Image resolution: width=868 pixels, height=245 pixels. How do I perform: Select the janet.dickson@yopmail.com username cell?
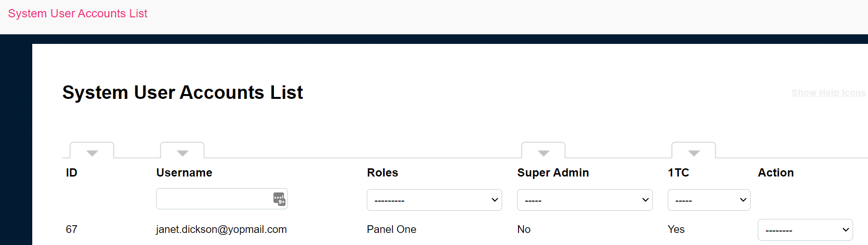pos(221,230)
